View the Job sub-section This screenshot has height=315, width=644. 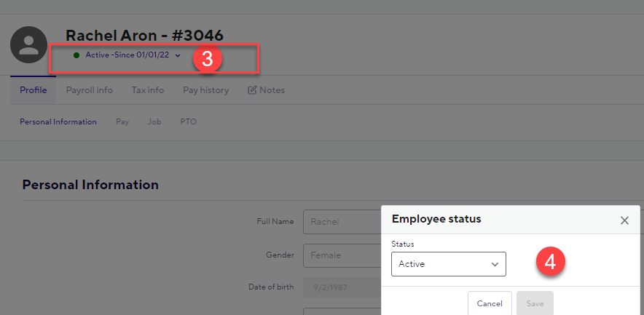154,121
